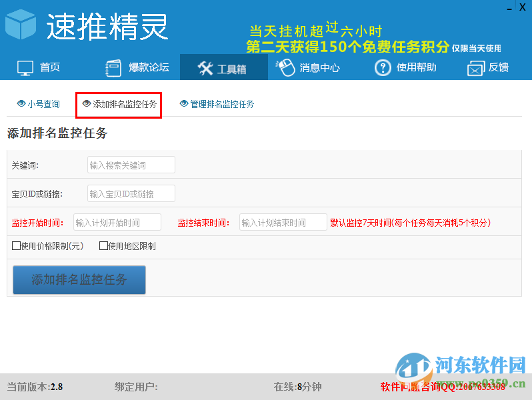
Task: Click the 软件问题咨询QQ status text
Action: (x=443, y=387)
